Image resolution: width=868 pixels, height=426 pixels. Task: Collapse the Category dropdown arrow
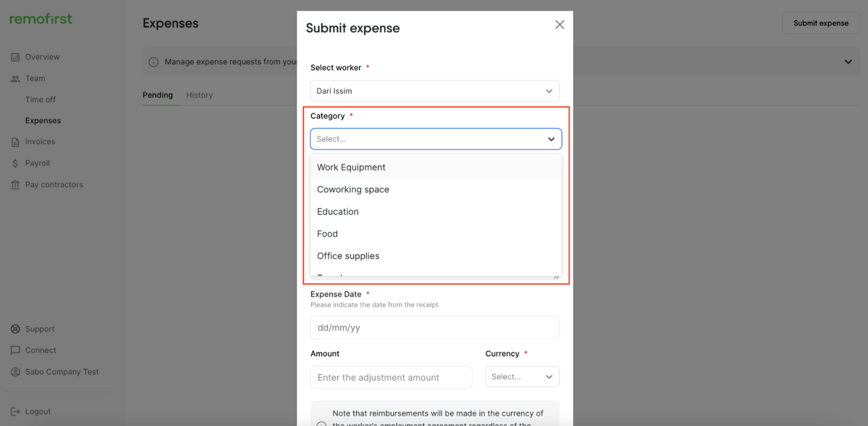click(x=551, y=139)
